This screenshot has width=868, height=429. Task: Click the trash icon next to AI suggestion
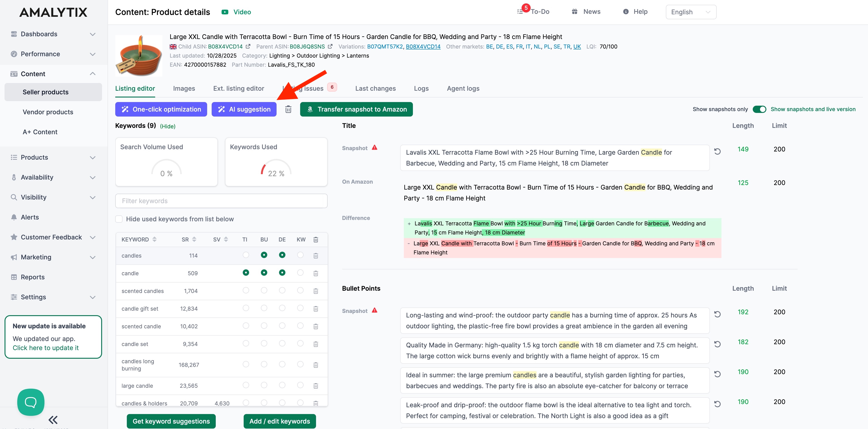click(x=288, y=109)
